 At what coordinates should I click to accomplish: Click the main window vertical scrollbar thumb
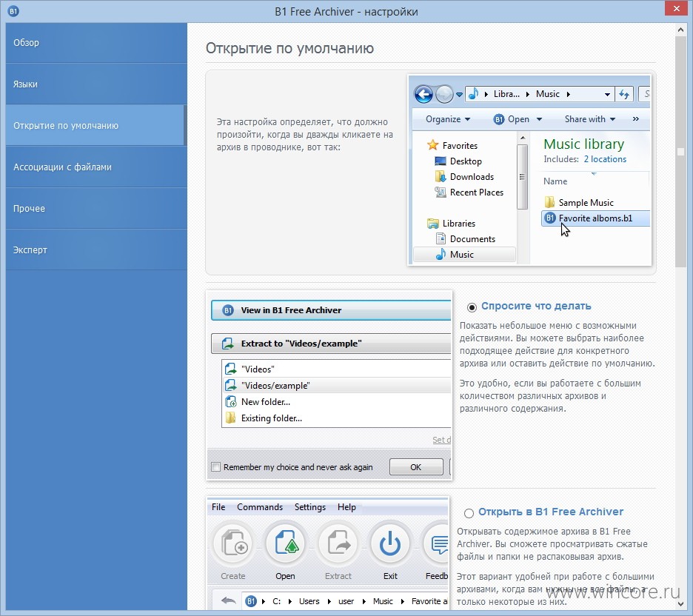pos(680,152)
